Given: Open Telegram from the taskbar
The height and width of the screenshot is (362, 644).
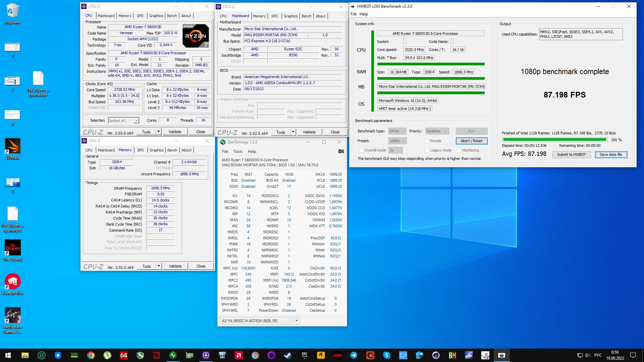Looking at the screenshot, I should [x=354, y=355].
